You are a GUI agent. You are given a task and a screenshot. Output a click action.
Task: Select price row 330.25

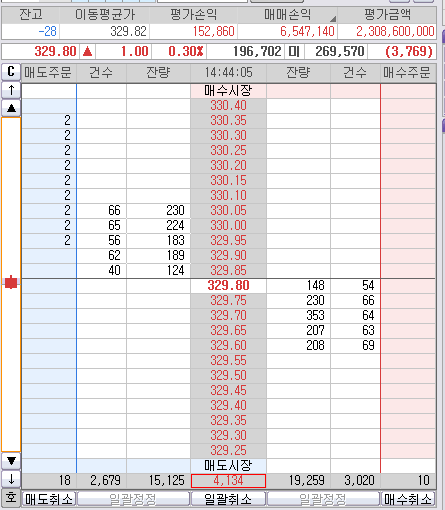point(228,151)
